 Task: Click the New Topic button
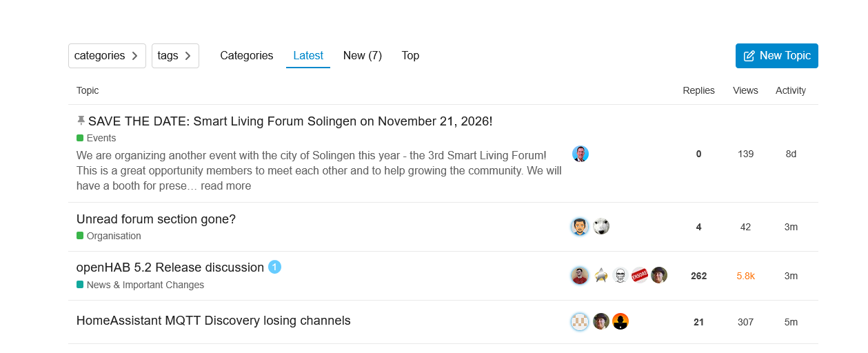[777, 56]
